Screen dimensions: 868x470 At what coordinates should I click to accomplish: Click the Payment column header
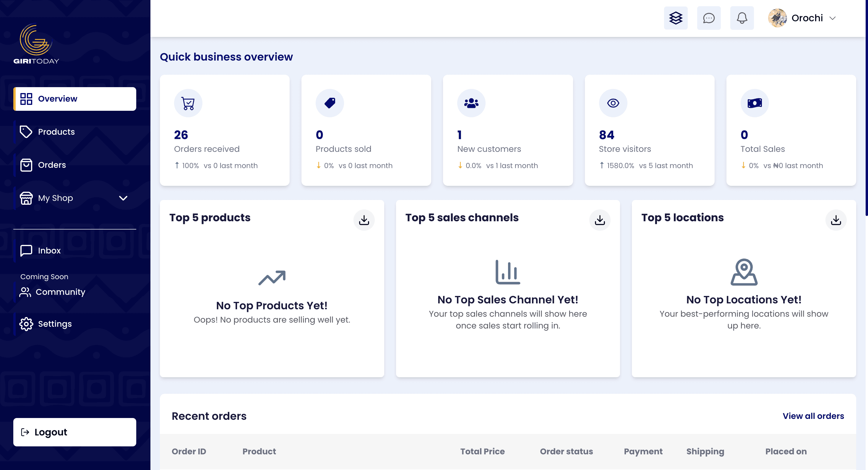click(x=643, y=451)
